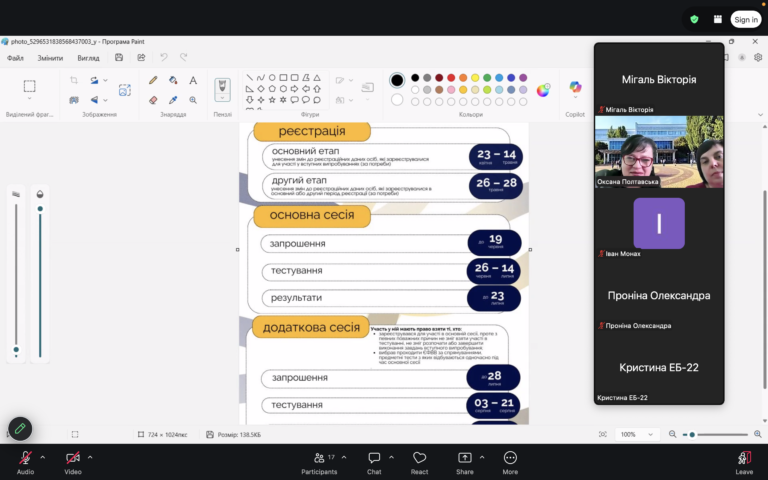Select Оксана Полтавська's video thumbnail
Viewport: 768px width, 480px height.
[x=658, y=152]
